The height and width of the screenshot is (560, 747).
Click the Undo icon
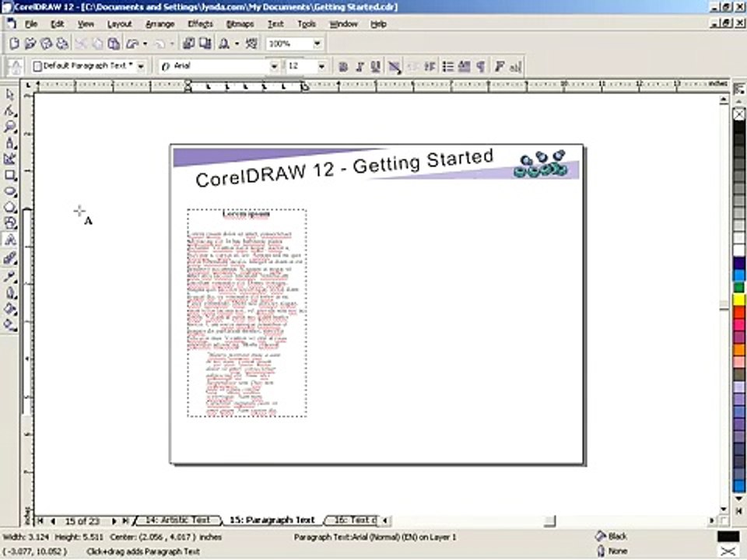click(132, 44)
